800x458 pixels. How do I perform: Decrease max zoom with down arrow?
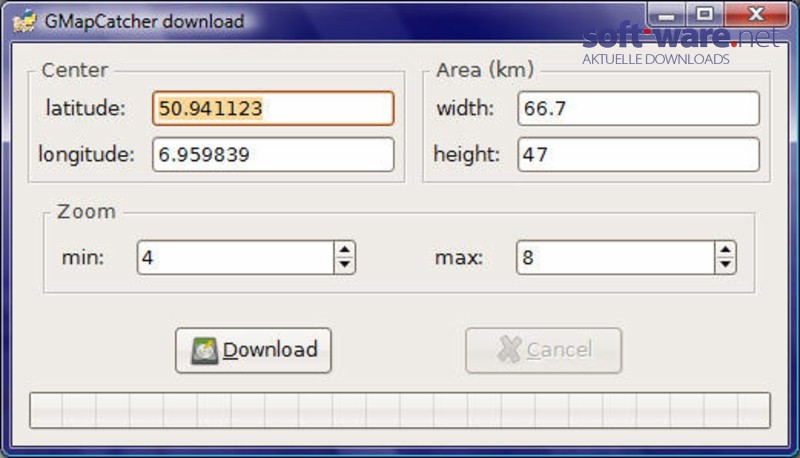725,265
